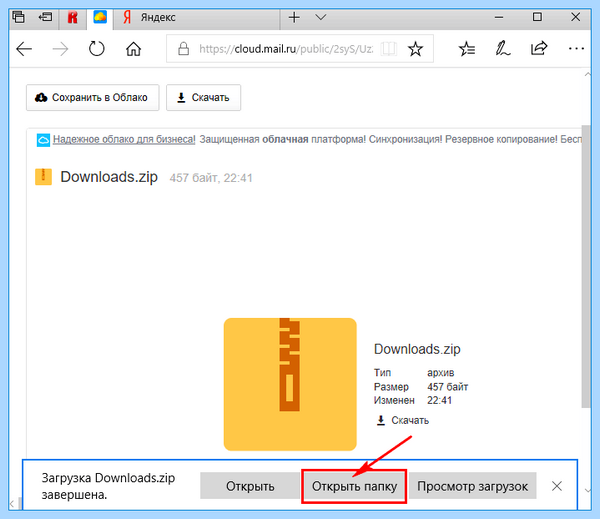Click the vertical page scrollbar thumb
The height and width of the screenshot is (519, 600).
(586, 266)
